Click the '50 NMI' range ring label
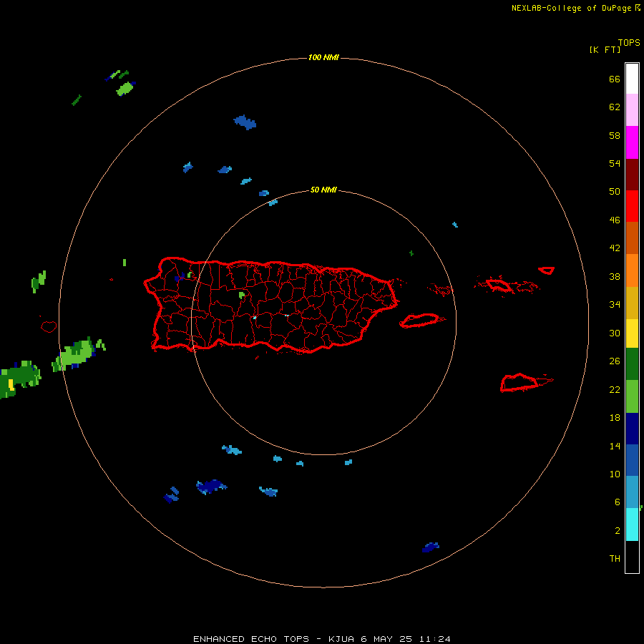 (x=323, y=190)
